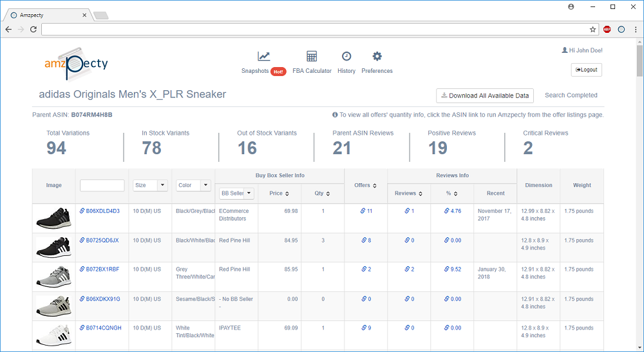
Task: Click the amzpecty logo
Action: (x=77, y=64)
